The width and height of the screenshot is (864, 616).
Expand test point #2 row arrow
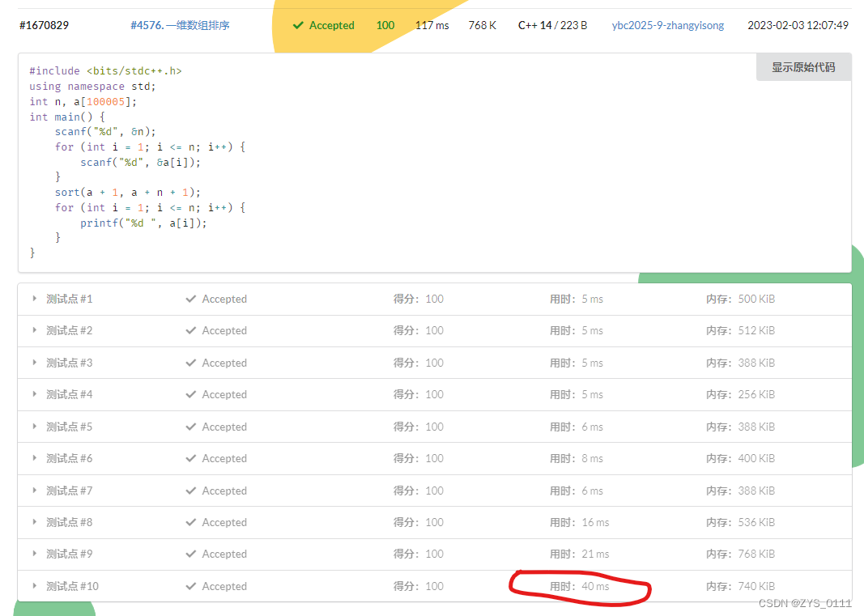pos(34,330)
